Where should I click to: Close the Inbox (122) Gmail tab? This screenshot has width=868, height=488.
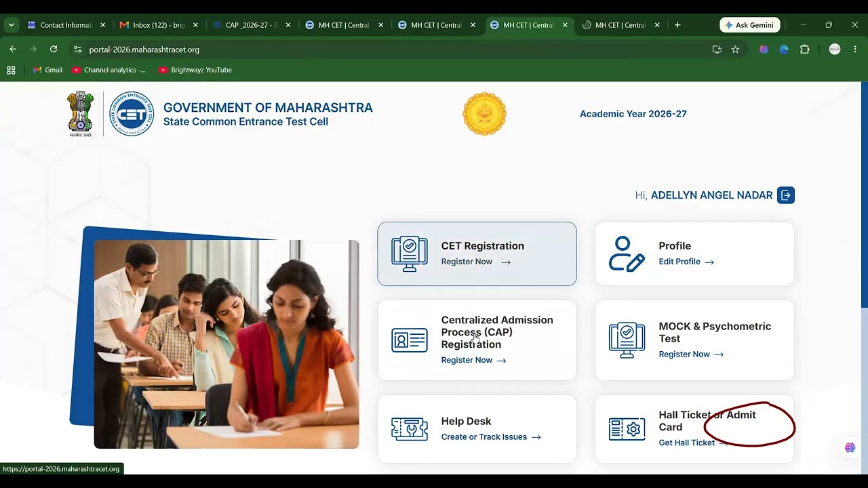click(x=195, y=25)
